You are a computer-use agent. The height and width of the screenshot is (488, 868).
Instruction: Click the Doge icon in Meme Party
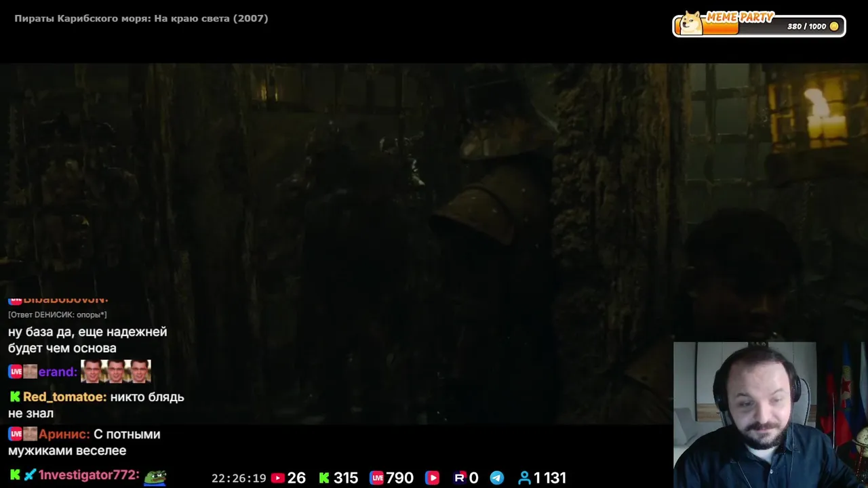(692, 22)
